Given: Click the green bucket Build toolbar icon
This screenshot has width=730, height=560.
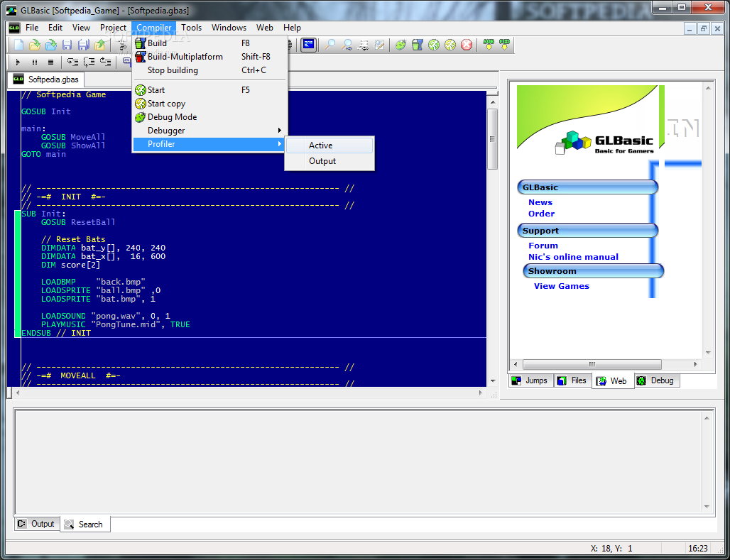Looking at the screenshot, I should point(417,45).
